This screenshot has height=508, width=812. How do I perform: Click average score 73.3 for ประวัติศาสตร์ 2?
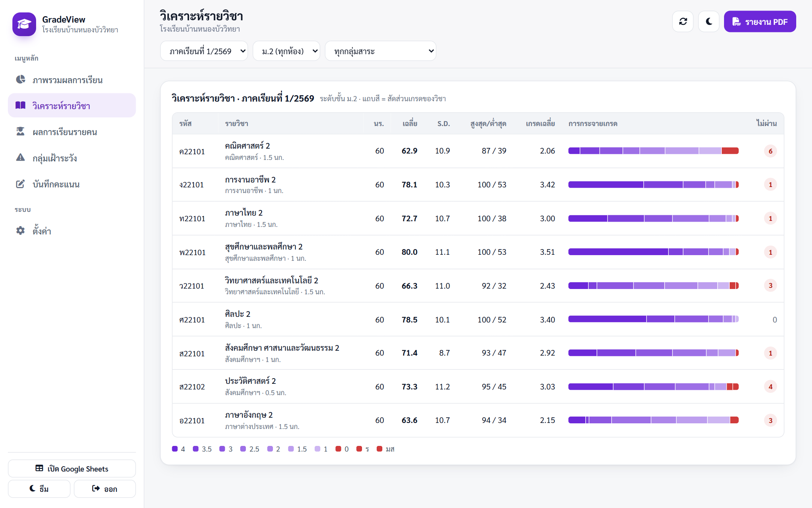409,386
